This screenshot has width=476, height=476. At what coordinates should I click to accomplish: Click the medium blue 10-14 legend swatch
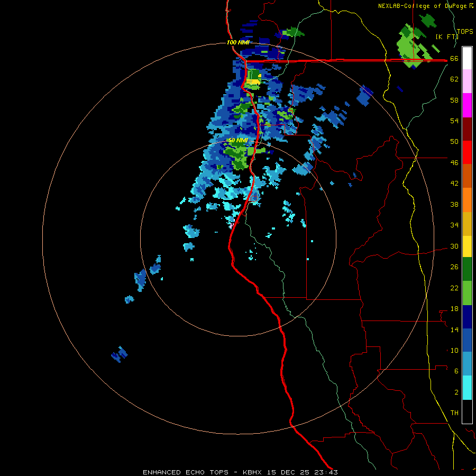pyautogui.click(x=467, y=341)
